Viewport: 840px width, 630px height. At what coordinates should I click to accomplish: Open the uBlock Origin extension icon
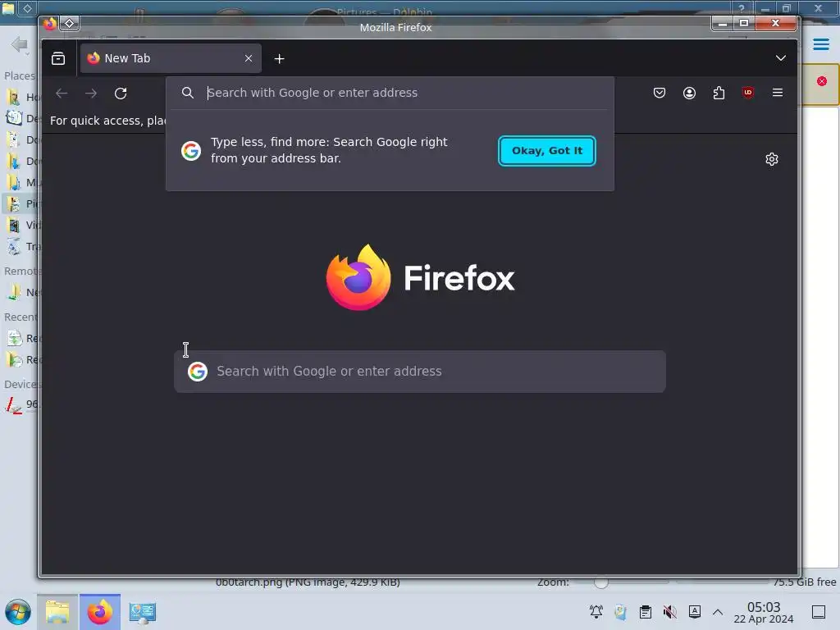[748, 93]
